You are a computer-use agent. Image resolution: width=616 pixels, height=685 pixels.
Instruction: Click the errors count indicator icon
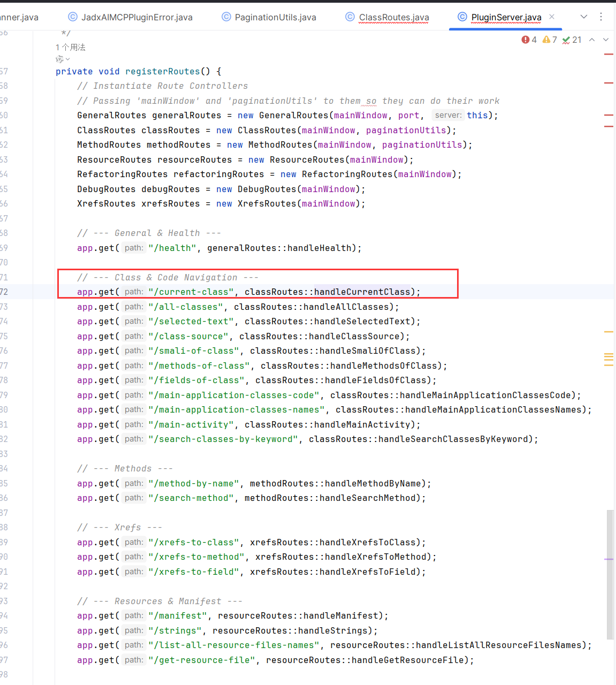[x=526, y=40]
